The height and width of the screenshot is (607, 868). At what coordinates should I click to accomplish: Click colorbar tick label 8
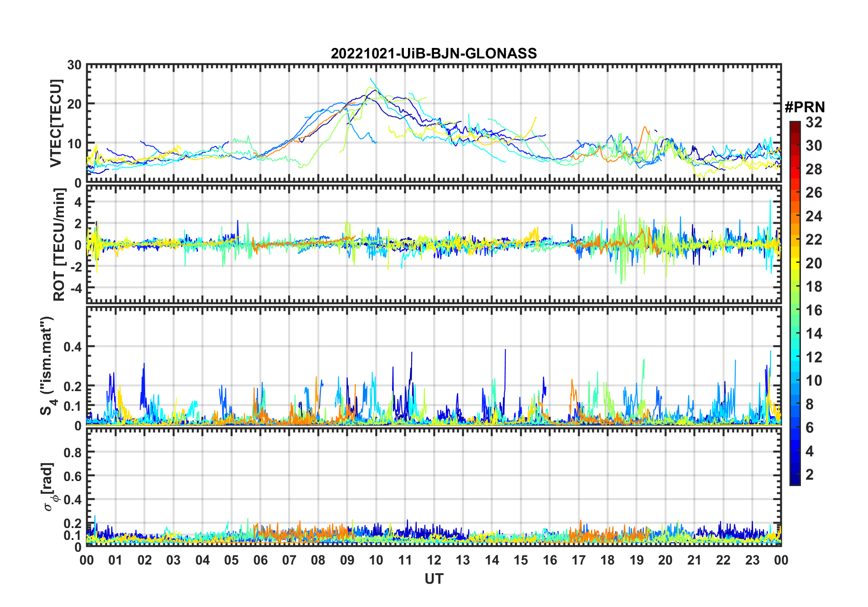coord(810,404)
